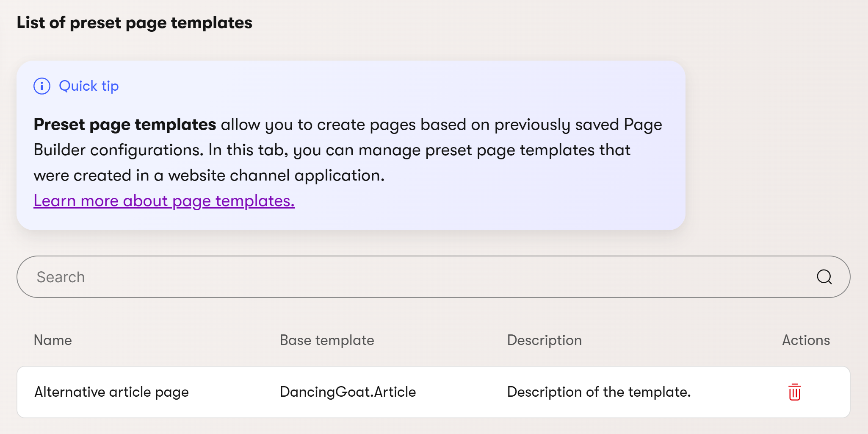
Task: Open the Learn more about page templates link
Action: click(x=164, y=201)
